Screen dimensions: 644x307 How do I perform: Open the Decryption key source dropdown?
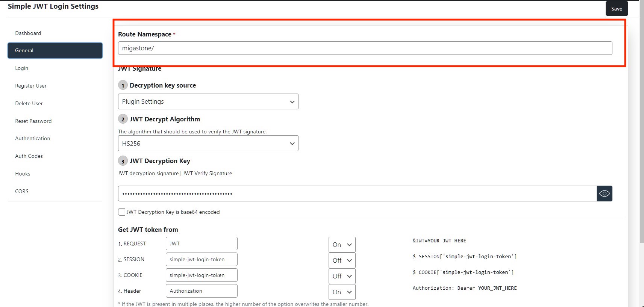point(208,101)
